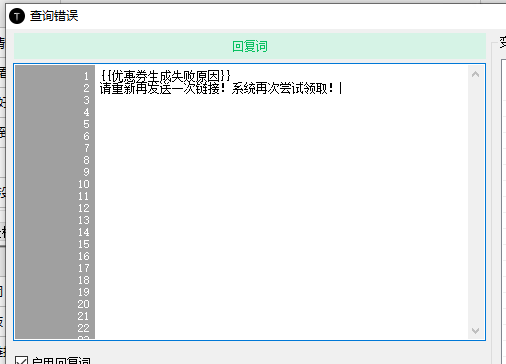
Task: Place cursor in line 2 text 请重新再发送一次链接
Action: (x=160, y=89)
